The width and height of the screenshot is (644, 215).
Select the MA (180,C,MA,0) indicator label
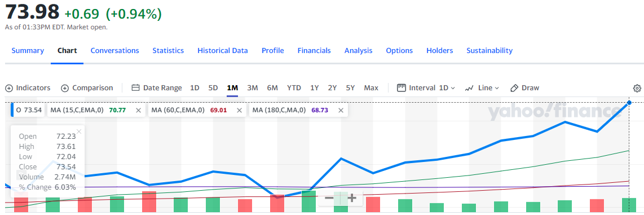279,110
